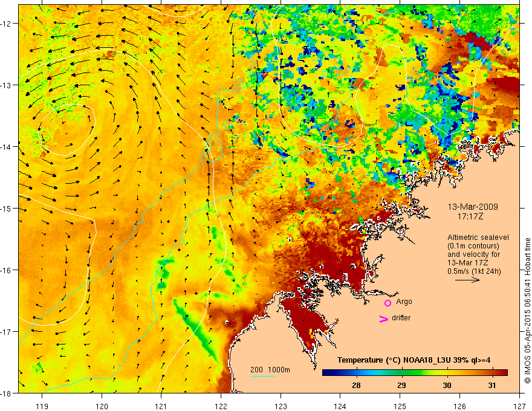Click the temperature color scale bar
This screenshot has width=532, height=411.
[415, 373]
